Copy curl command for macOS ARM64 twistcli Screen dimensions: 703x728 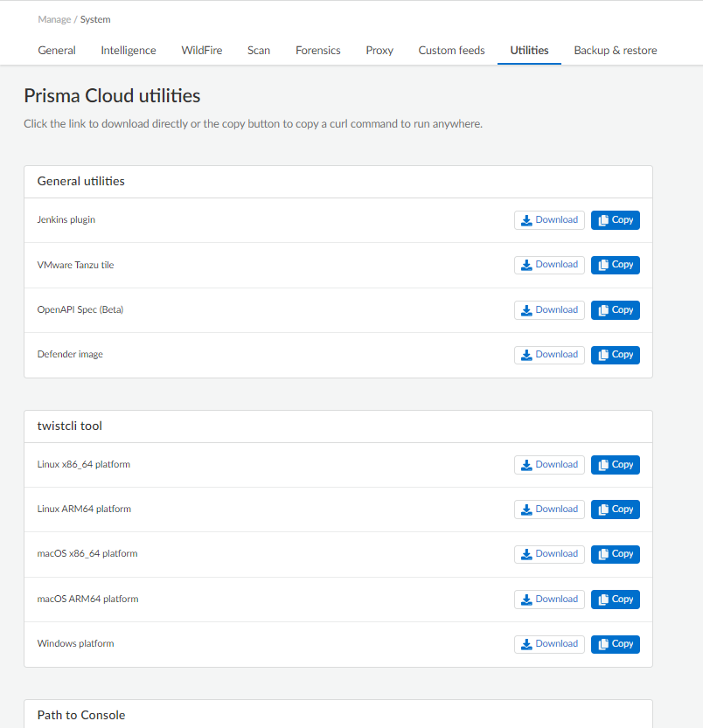pyautogui.click(x=616, y=600)
